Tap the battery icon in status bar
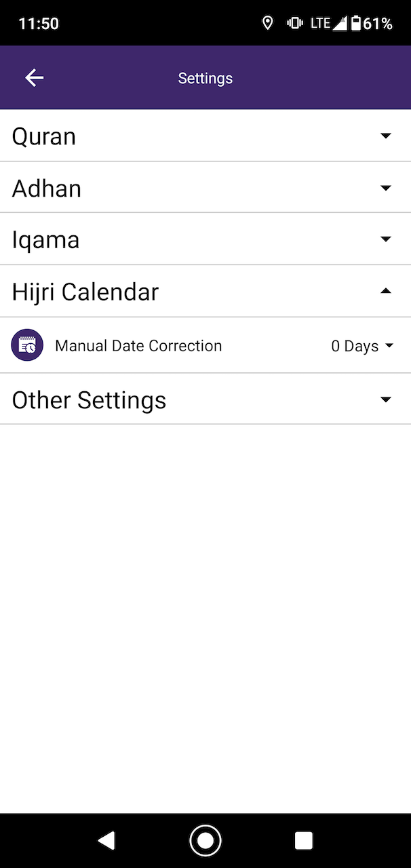 coord(355,24)
